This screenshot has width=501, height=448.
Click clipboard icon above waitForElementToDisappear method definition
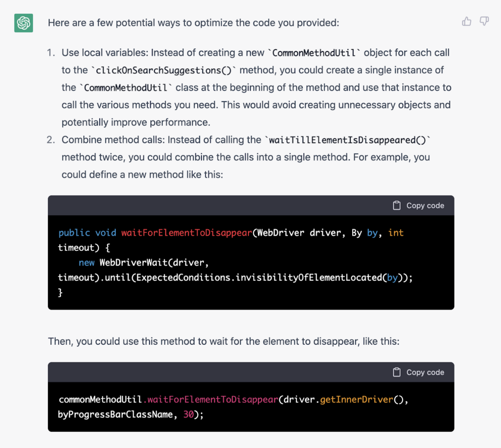(397, 205)
